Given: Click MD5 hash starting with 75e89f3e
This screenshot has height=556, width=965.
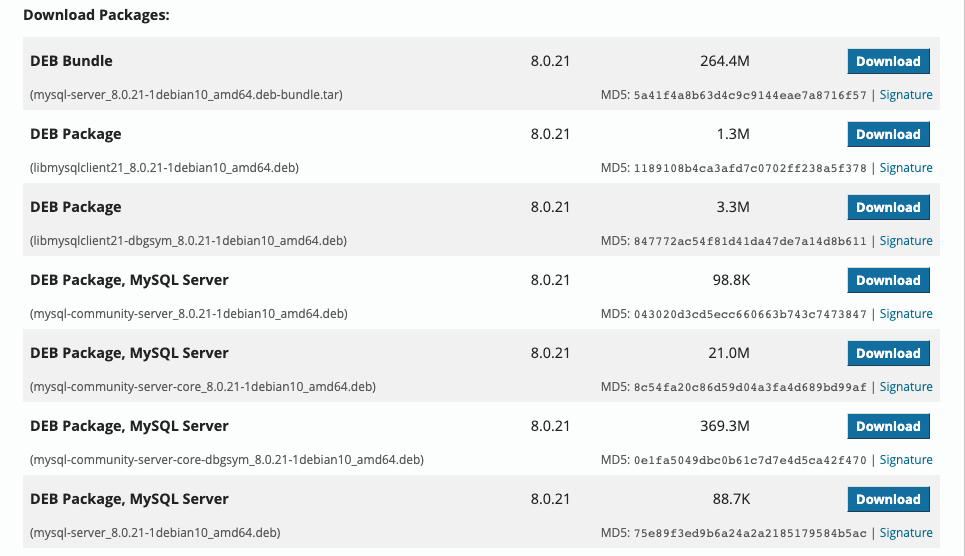Looking at the screenshot, I should pos(750,533).
